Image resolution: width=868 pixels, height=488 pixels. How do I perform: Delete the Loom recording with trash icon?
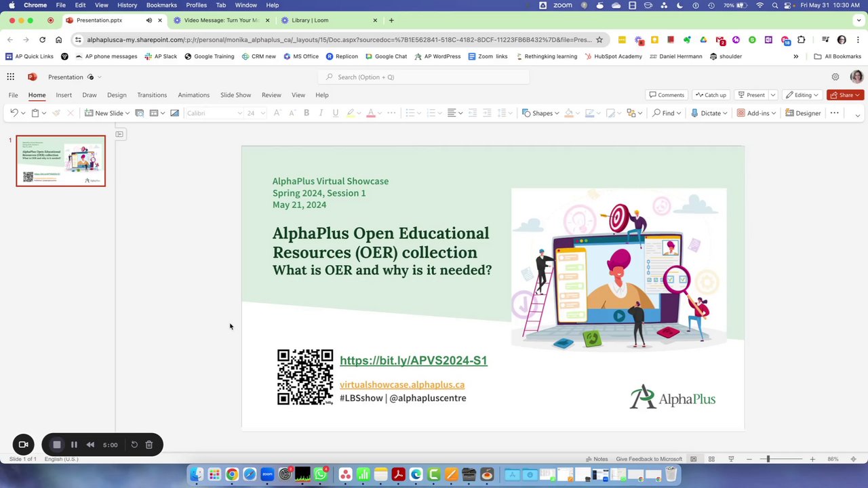click(x=149, y=445)
